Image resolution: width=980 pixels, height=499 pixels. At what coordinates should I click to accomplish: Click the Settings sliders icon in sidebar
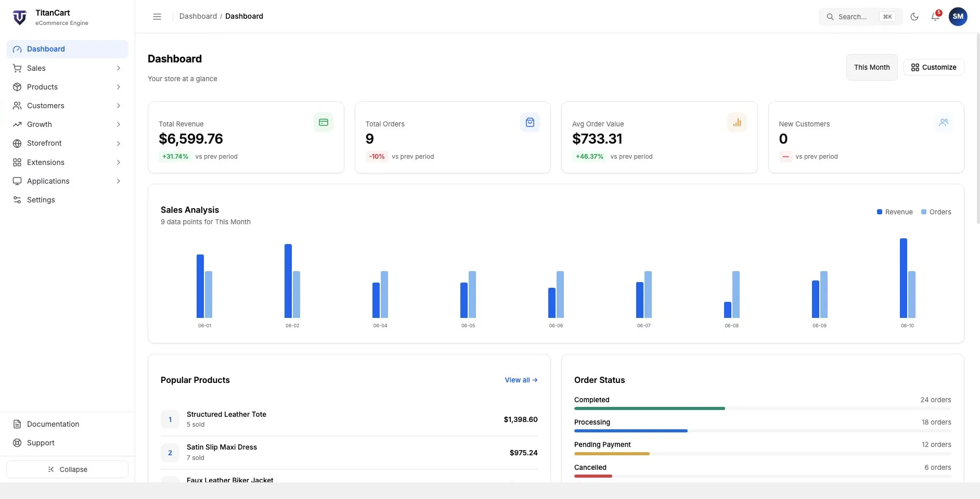pyautogui.click(x=17, y=200)
